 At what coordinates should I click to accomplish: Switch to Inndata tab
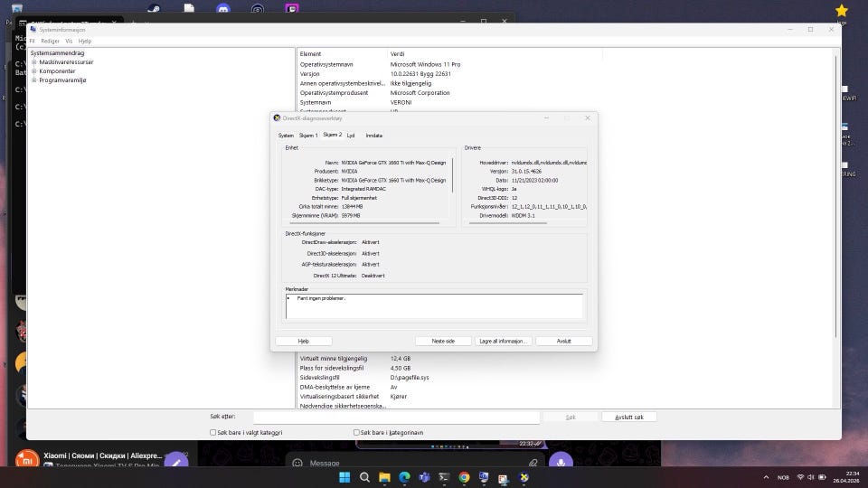point(373,136)
